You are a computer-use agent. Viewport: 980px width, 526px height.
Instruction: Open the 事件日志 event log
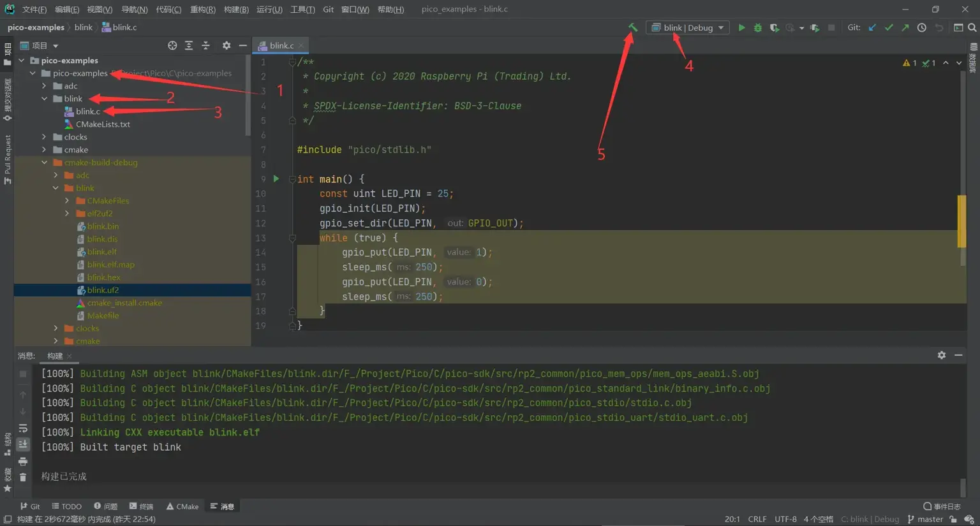[942, 506]
